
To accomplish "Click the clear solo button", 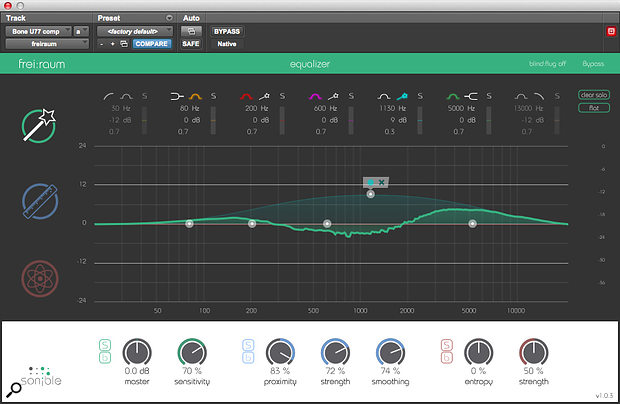I will point(594,95).
